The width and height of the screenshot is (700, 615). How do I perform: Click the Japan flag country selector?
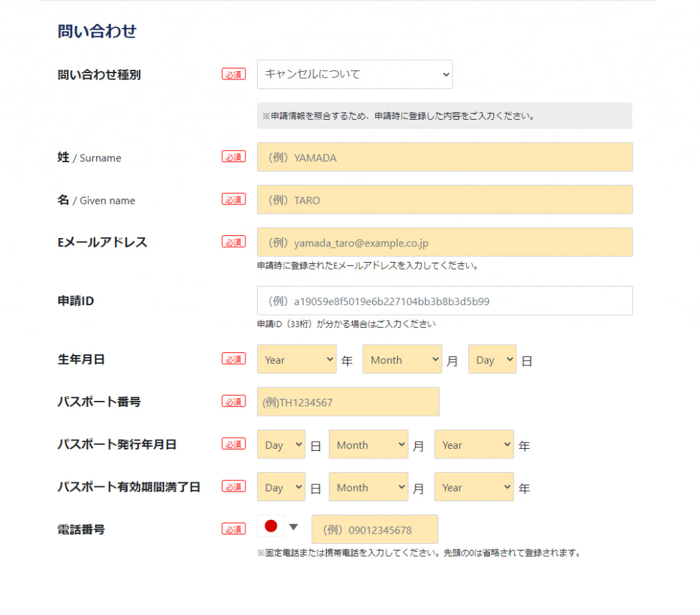tap(271, 526)
